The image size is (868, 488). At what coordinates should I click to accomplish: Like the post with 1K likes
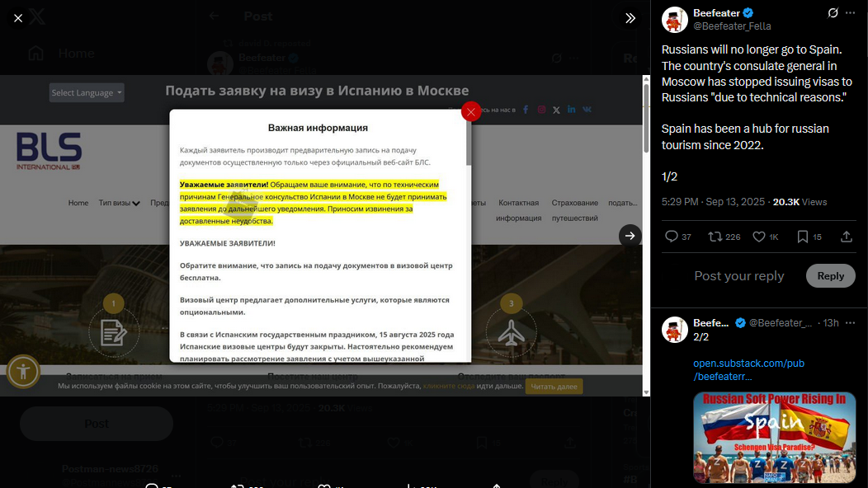coord(766,237)
